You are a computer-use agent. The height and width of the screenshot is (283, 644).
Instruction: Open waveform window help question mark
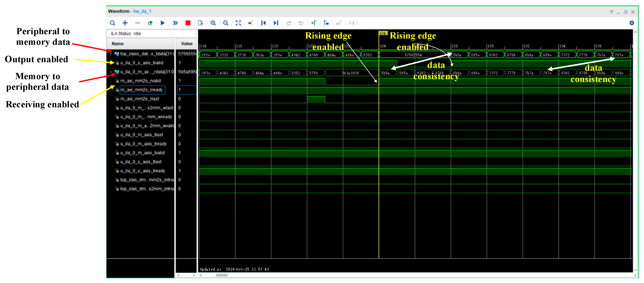coord(611,12)
